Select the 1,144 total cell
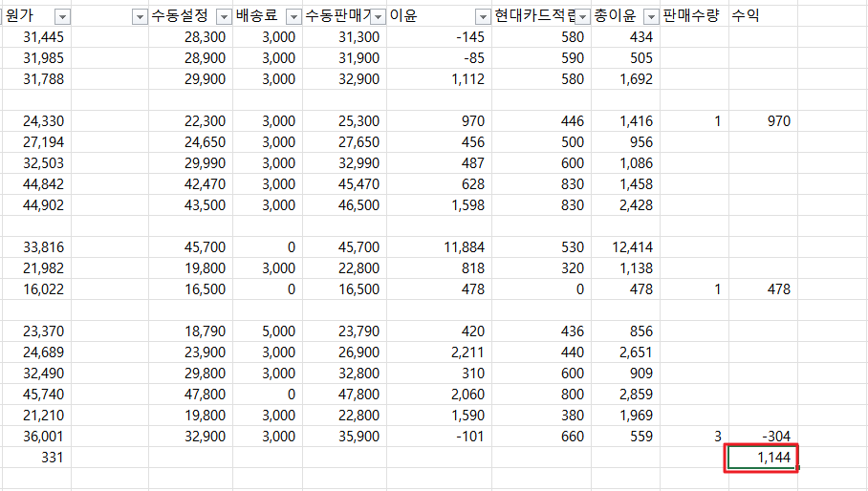This screenshot has width=868, height=491. (x=763, y=458)
